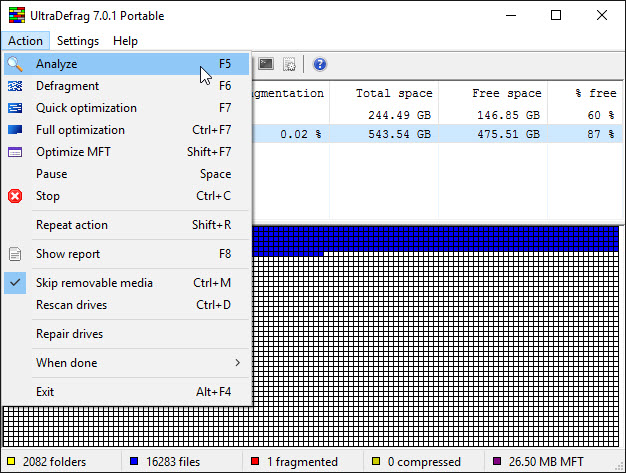The width and height of the screenshot is (626, 473).
Task: Click the blue used-cluster map area
Action: [x=435, y=239]
